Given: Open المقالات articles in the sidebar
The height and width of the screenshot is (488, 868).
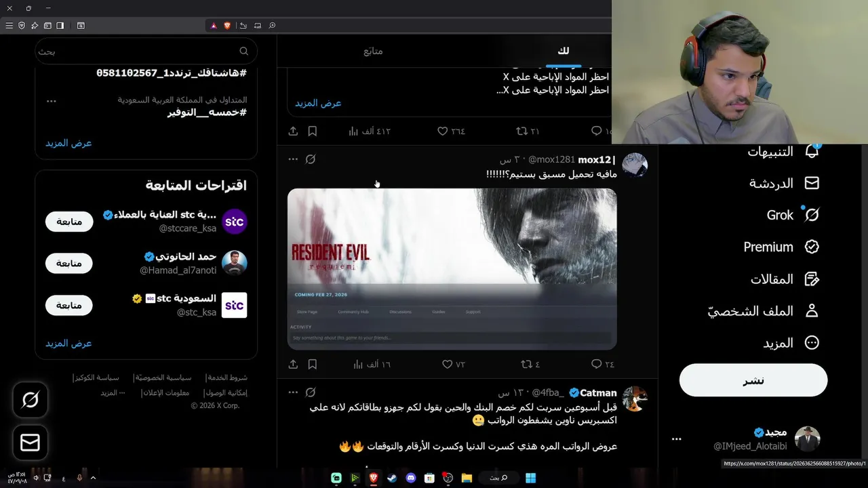Looking at the screenshot, I should pyautogui.click(x=785, y=279).
